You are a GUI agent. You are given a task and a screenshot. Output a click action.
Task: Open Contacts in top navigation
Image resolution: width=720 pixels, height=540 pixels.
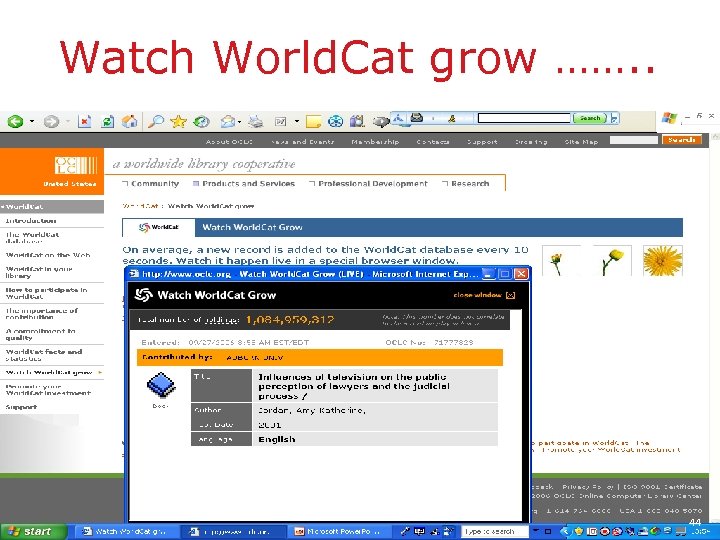pos(433,141)
